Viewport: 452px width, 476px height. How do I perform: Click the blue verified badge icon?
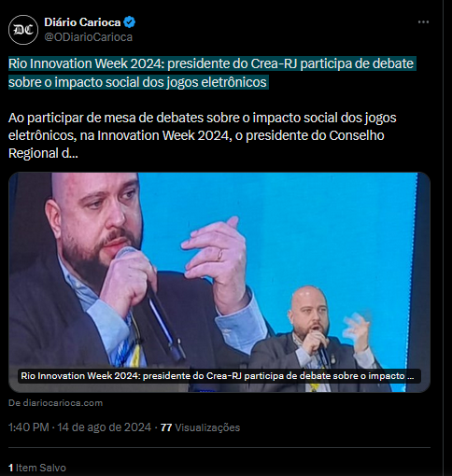click(129, 22)
